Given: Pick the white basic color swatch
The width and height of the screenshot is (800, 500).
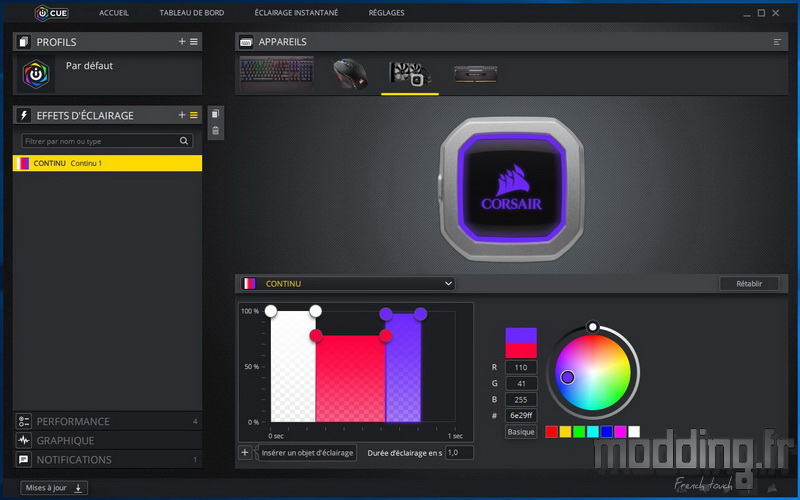Looking at the screenshot, I should [x=634, y=432].
